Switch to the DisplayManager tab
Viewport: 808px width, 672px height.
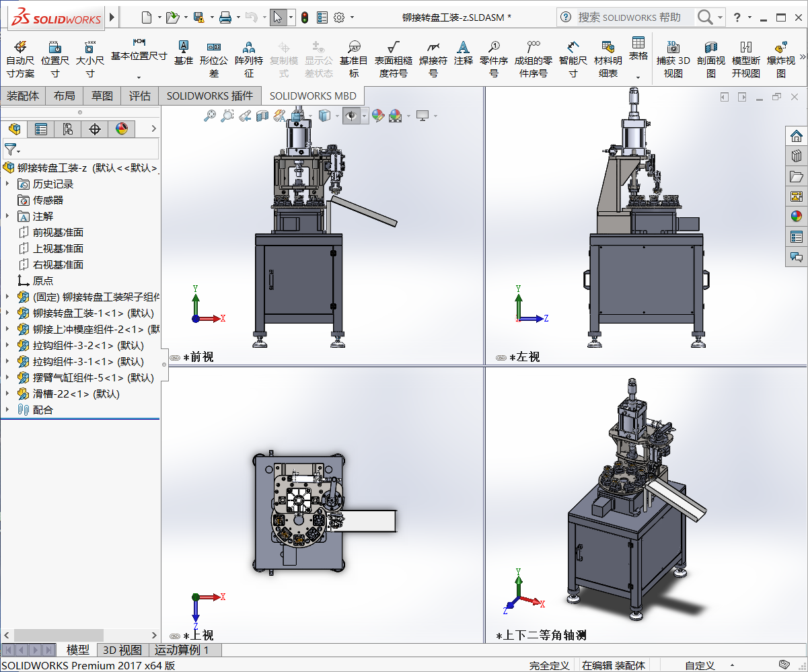[x=122, y=129]
